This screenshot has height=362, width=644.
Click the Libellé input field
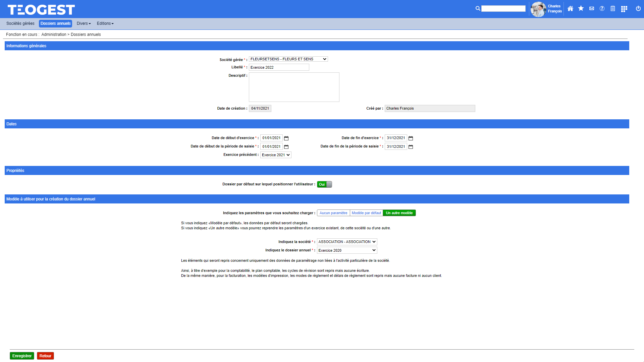click(279, 67)
